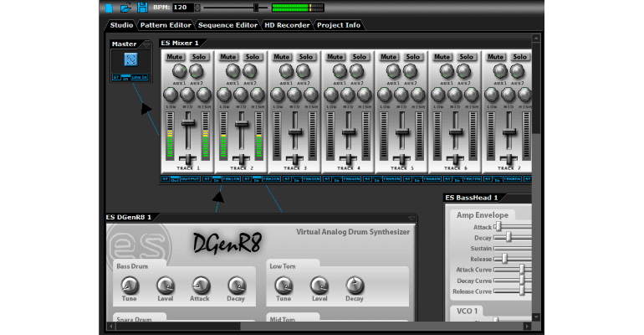Click the BPM stepper arrows

[199, 8]
